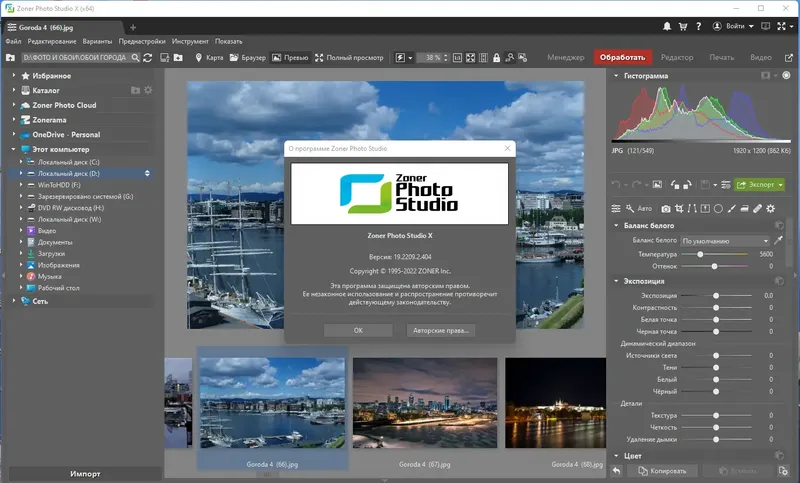Toggle histogram clipping indicator circle

point(786,75)
